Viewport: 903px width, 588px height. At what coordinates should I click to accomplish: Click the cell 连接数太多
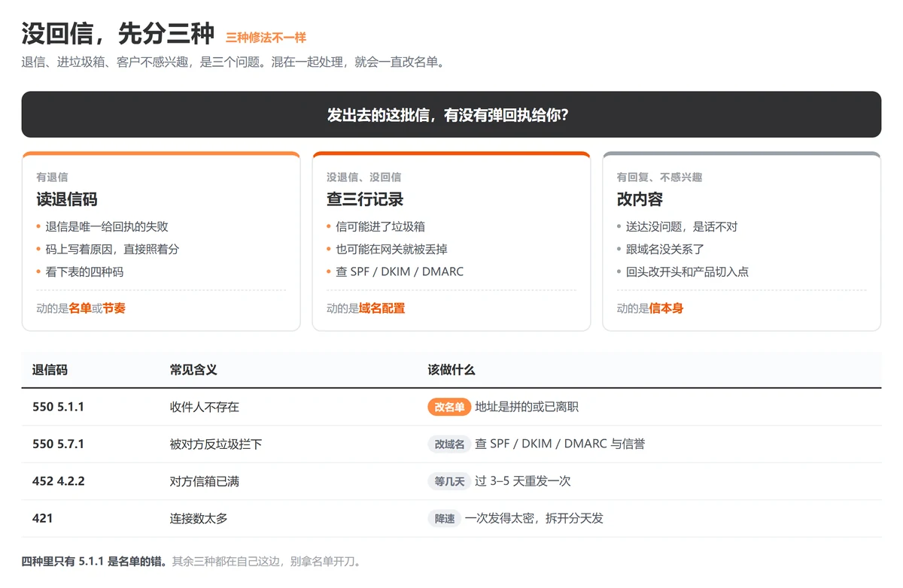(199, 518)
